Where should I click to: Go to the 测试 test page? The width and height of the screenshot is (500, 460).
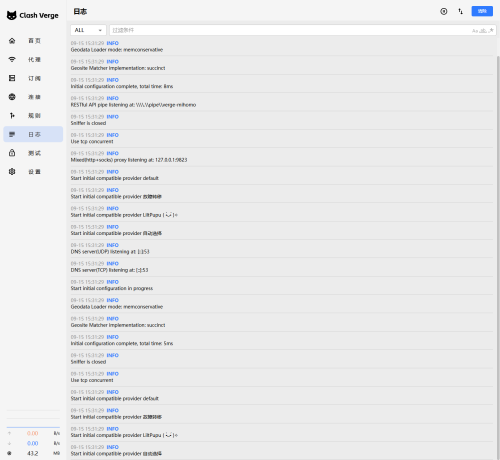coord(33,153)
